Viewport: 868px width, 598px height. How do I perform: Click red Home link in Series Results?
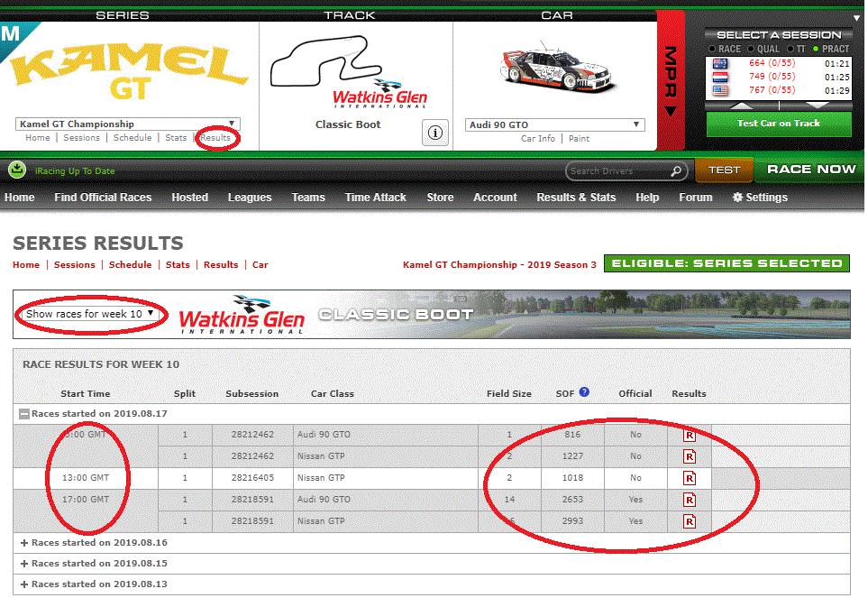[x=26, y=264]
